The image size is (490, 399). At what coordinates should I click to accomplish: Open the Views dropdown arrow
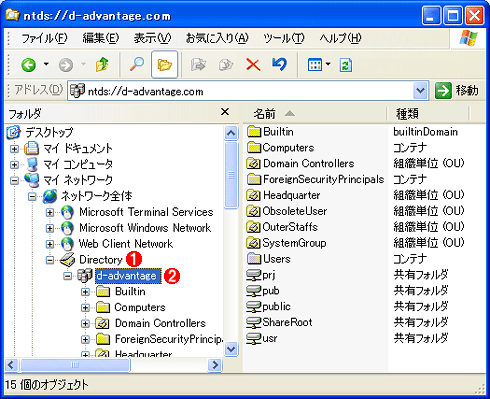(x=328, y=64)
